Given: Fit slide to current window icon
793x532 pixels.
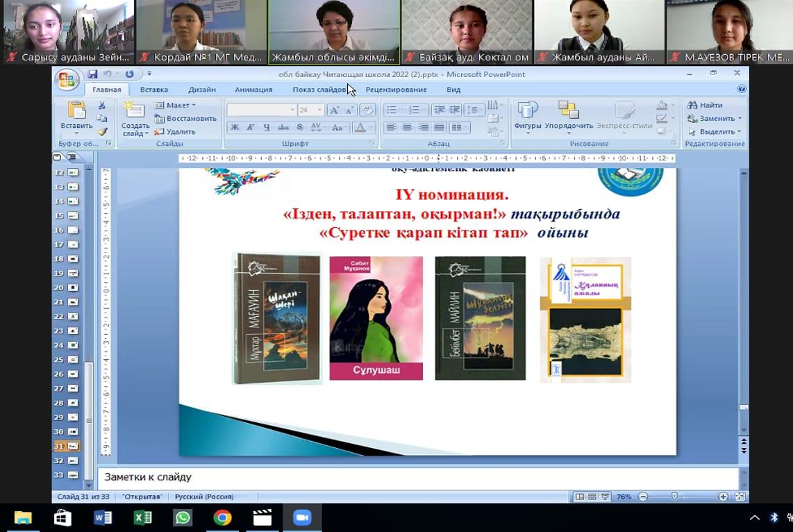Looking at the screenshot, I should 740,497.
